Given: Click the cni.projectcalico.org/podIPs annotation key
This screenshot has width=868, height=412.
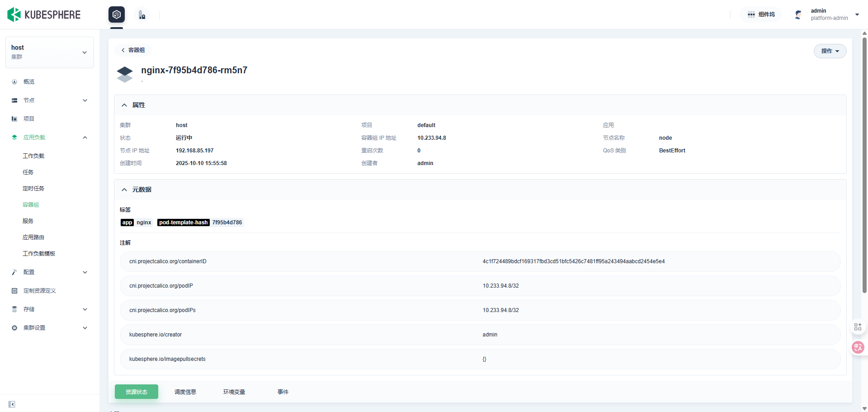Looking at the screenshot, I should (x=162, y=310).
